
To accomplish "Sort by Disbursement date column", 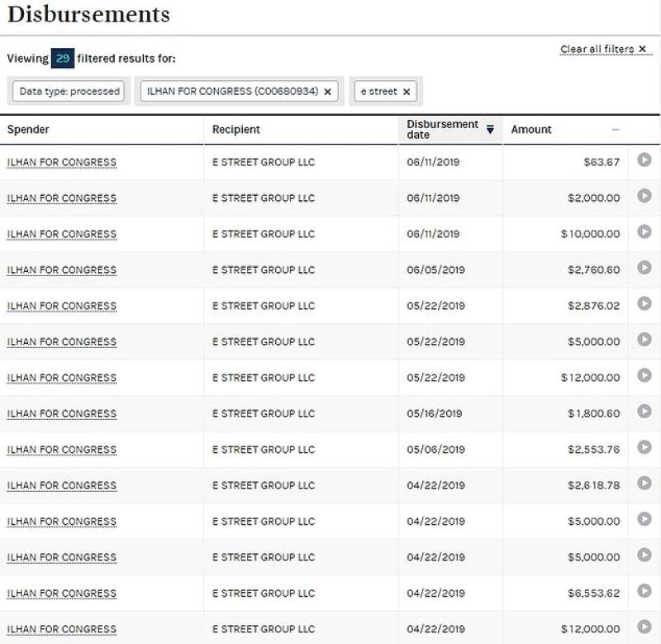I will click(x=449, y=130).
